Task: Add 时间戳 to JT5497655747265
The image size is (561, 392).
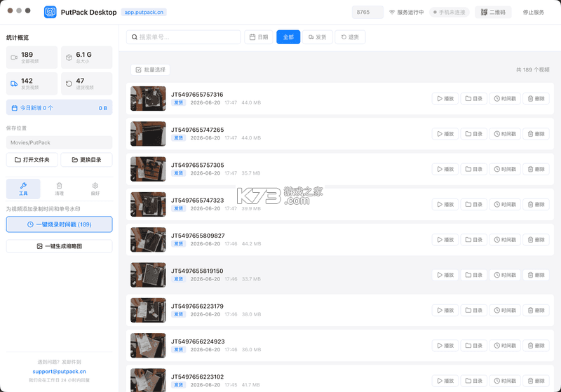Action: click(505, 134)
